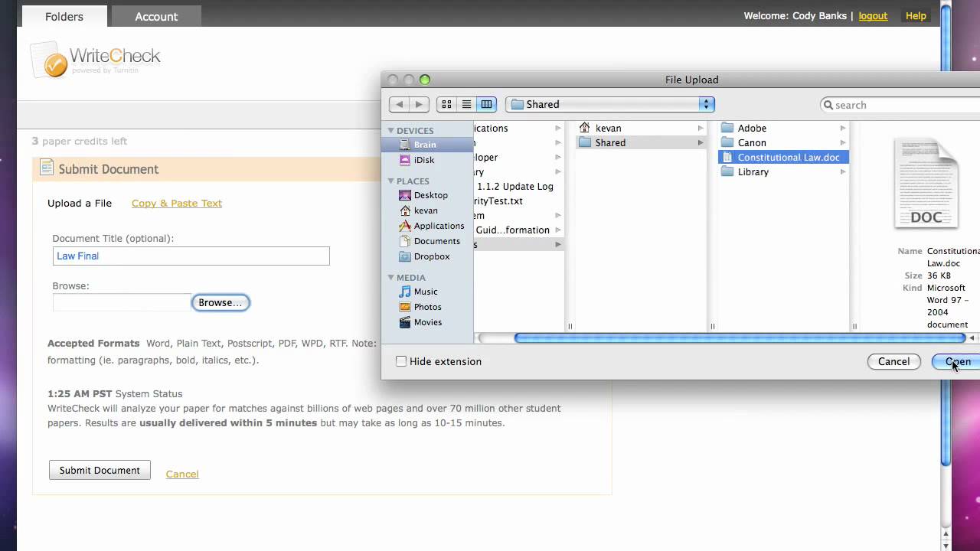Open the Help button
Viewport: 980px width, 551px height.
click(x=916, y=15)
